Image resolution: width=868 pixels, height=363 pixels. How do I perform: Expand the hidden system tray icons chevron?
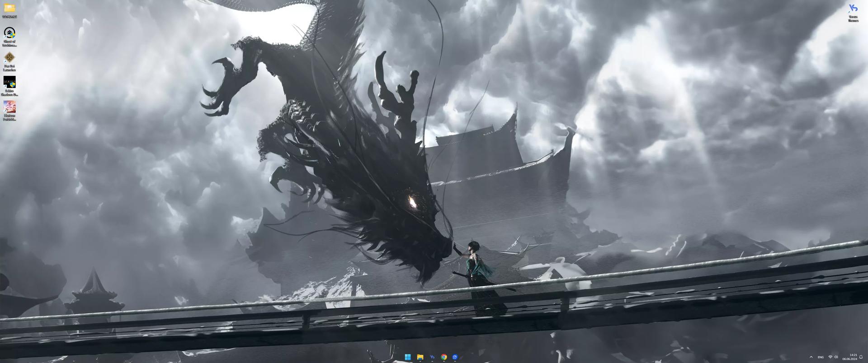811,357
